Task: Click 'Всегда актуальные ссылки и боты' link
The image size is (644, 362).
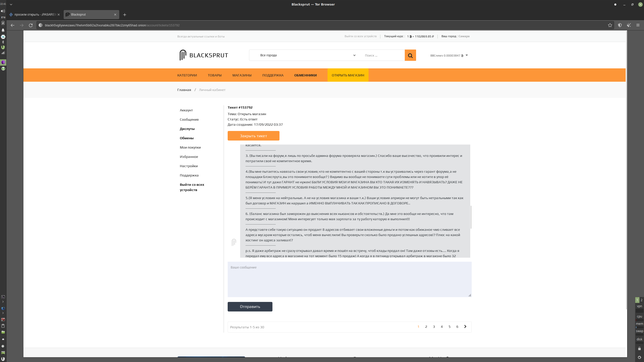Action: 201,36
